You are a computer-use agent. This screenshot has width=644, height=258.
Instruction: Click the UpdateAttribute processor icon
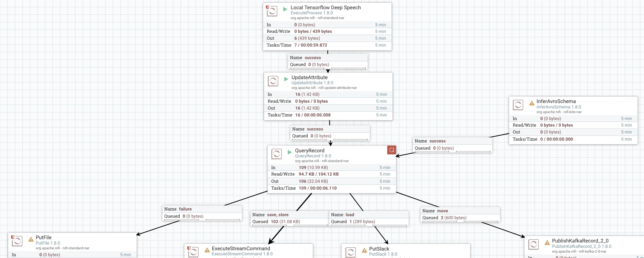(273, 81)
